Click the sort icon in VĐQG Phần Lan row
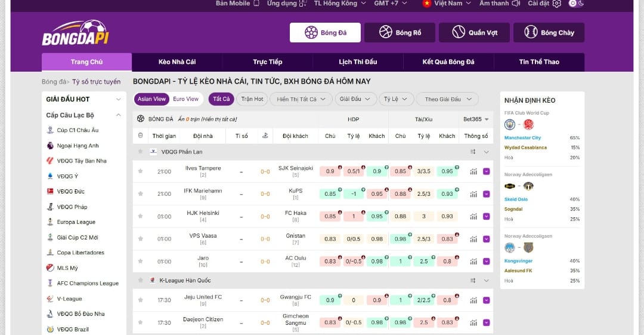This screenshot has height=335, width=644. (473, 152)
